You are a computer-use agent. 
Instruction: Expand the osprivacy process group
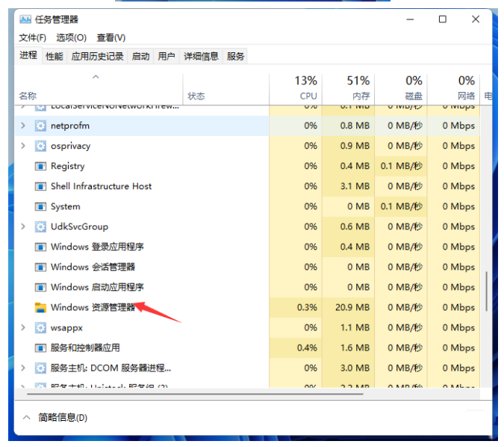pyautogui.click(x=23, y=146)
